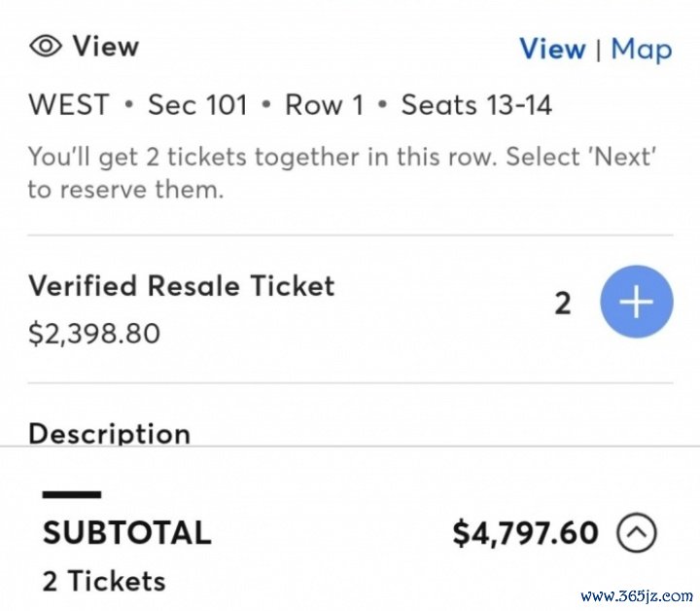
Task: Expand the subtotal breakdown chevron
Action: (637, 532)
